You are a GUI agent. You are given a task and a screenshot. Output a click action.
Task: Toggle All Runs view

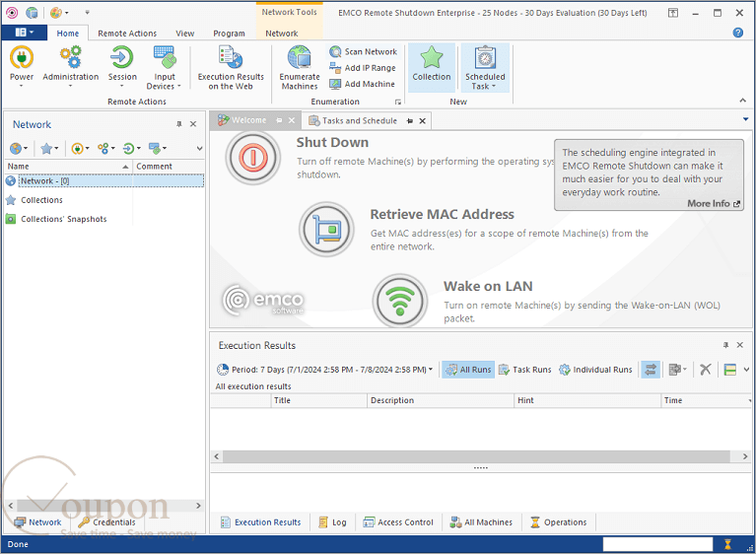coord(468,370)
